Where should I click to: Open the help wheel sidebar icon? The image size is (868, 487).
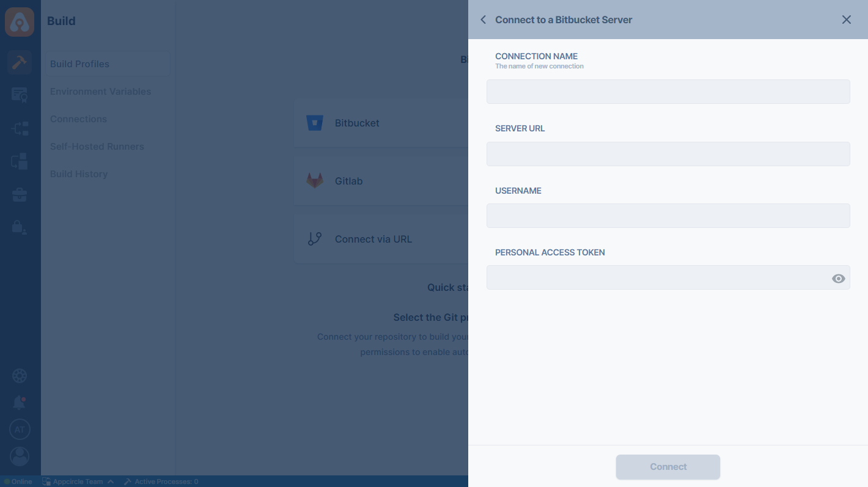coord(20,375)
